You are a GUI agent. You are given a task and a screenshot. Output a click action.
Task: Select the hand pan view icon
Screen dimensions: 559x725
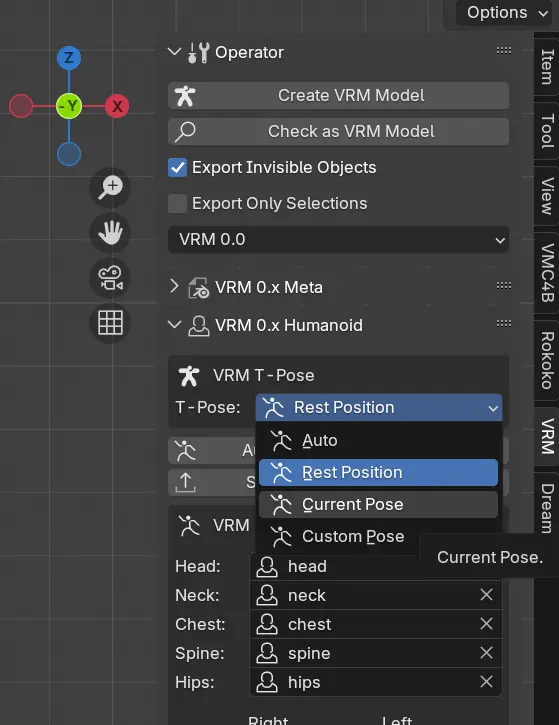pos(110,233)
